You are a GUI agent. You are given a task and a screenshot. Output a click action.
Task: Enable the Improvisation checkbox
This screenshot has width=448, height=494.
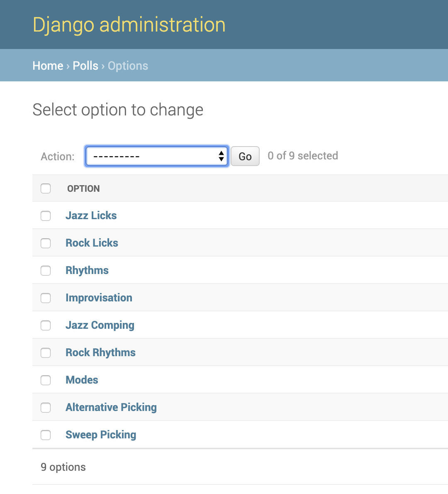click(x=46, y=298)
